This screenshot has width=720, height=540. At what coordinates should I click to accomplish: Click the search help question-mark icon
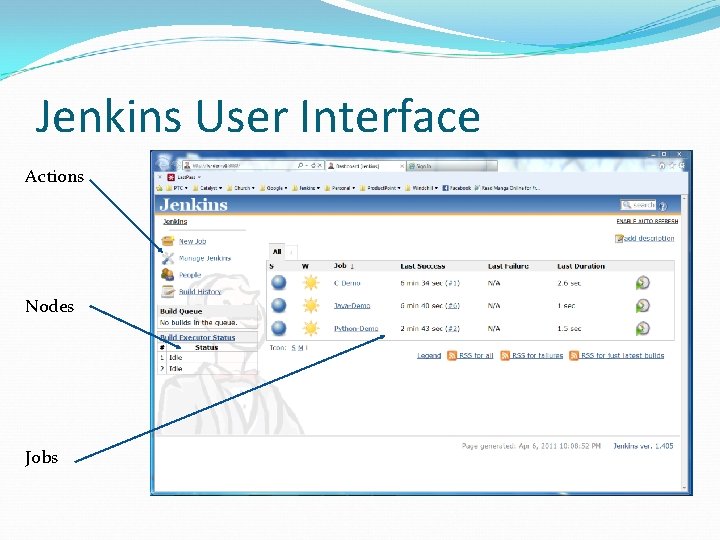pos(663,206)
